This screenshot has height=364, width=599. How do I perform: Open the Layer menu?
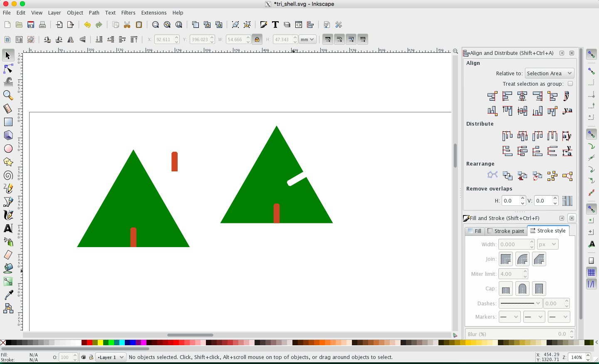click(x=54, y=13)
